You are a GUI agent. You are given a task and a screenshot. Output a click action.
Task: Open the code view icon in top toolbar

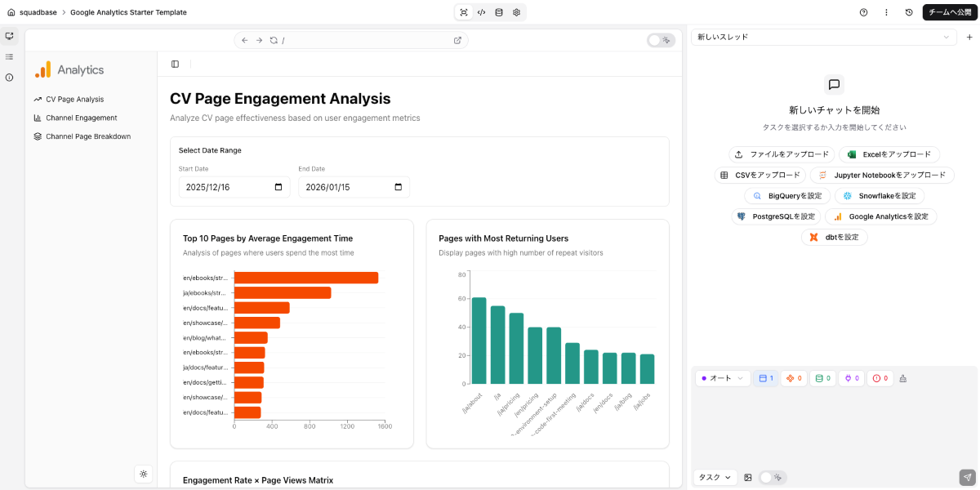point(481,12)
